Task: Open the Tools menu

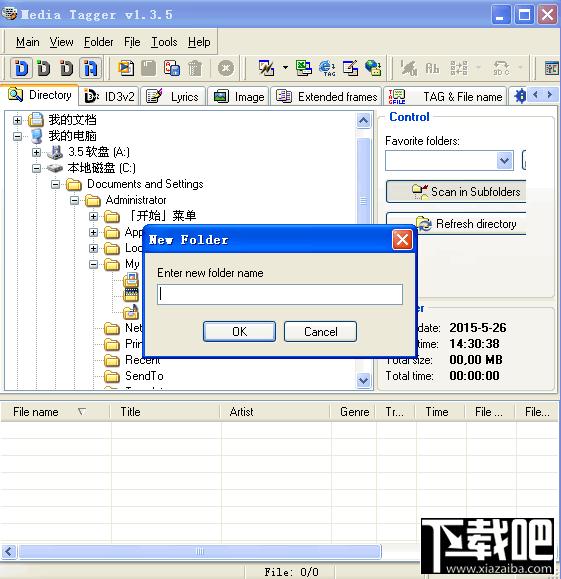Action: tap(164, 42)
